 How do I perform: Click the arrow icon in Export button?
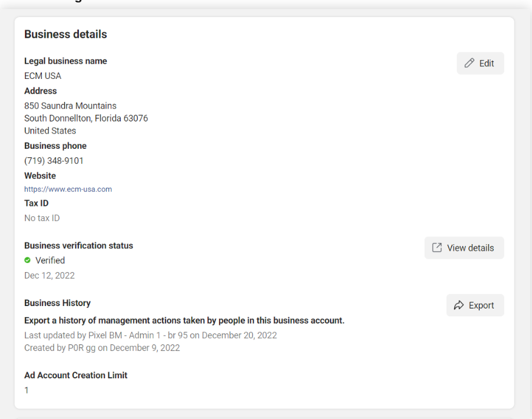point(459,305)
